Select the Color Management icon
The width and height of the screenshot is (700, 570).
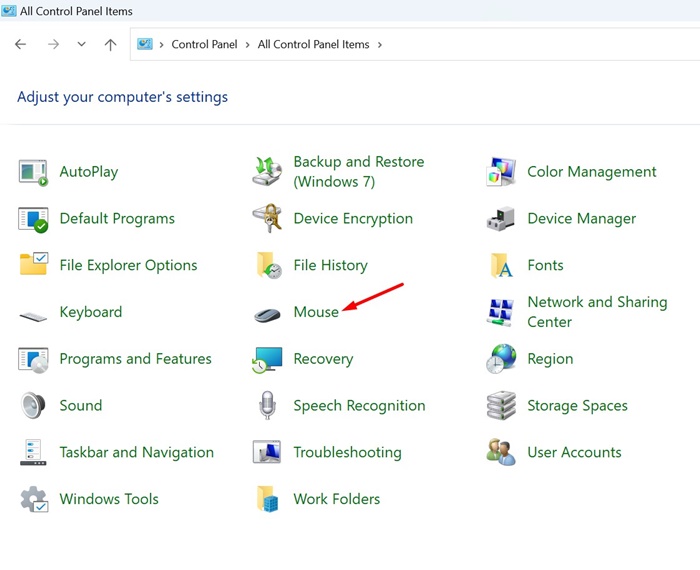[x=501, y=172]
